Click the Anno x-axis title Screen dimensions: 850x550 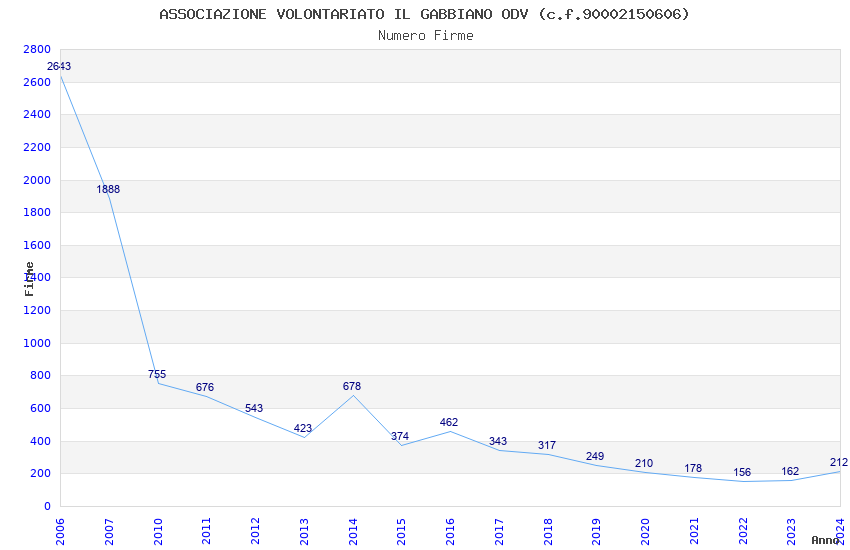click(x=825, y=540)
